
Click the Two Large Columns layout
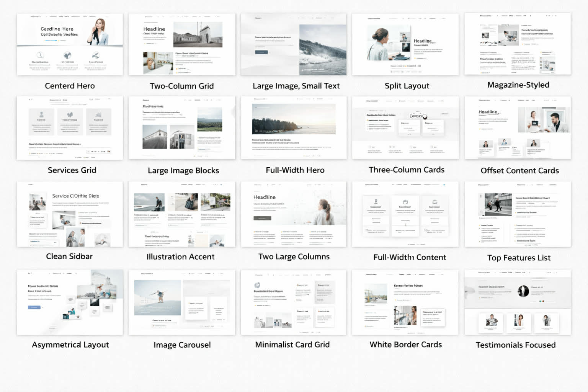tap(293, 214)
